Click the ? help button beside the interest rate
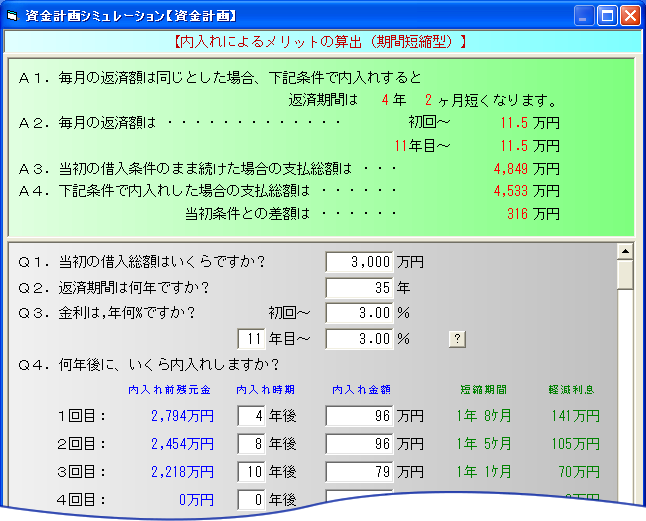This screenshot has width=646, height=521. [457, 338]
